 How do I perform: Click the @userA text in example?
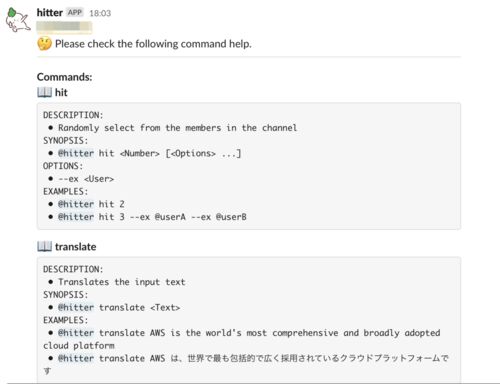(170, 217)
